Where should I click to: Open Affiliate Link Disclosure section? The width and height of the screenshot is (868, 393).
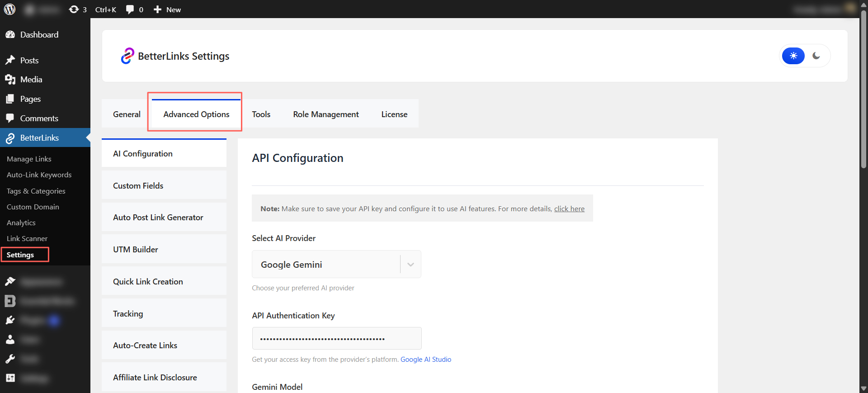tap(164, 377)
